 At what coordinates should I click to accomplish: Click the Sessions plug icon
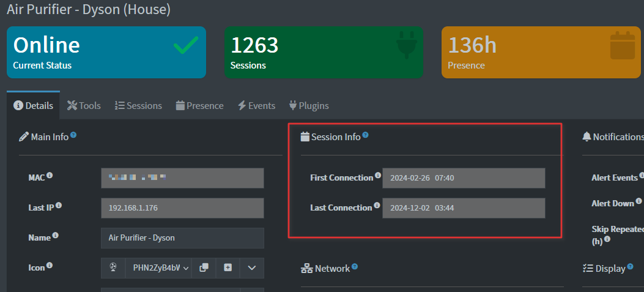(x=404, y=47)
